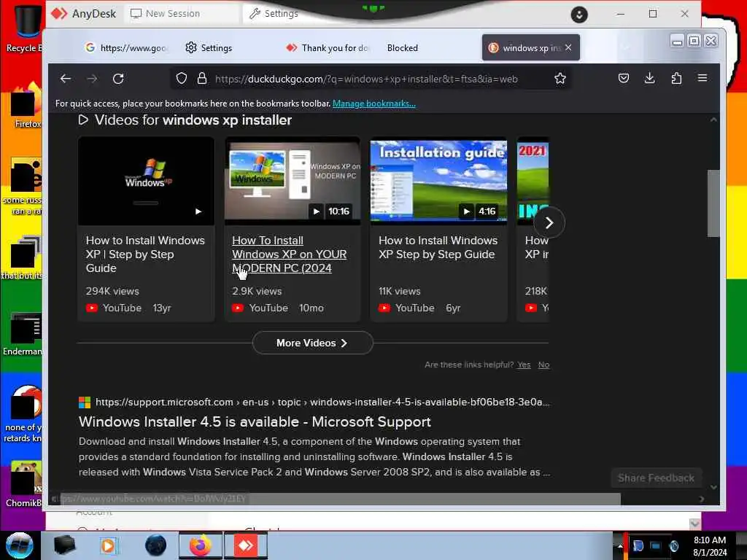This screenshot has width=747, height=560.
Task: Show hidden system tray icons
Action: pos(620,545)
